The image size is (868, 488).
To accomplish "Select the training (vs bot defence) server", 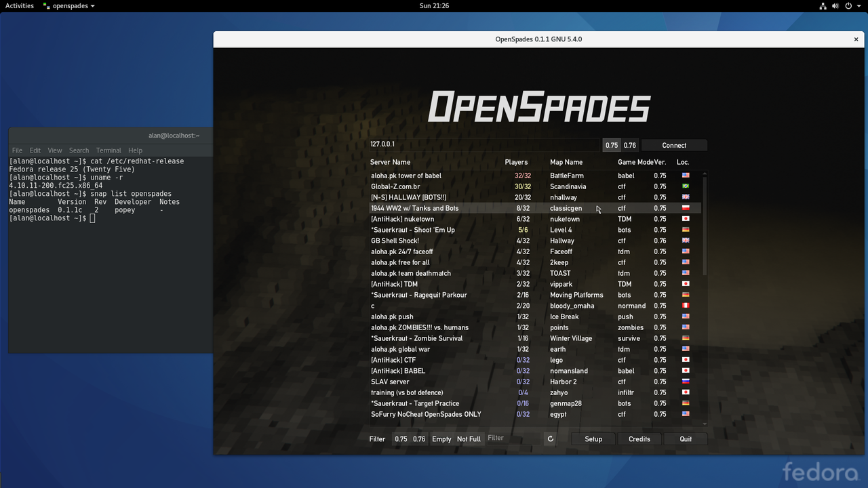I will (534, 392).
